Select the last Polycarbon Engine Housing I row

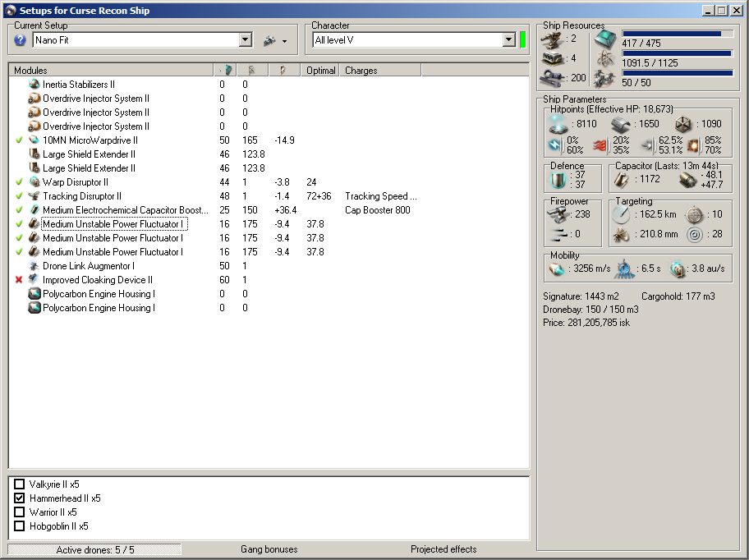[269, 308]
